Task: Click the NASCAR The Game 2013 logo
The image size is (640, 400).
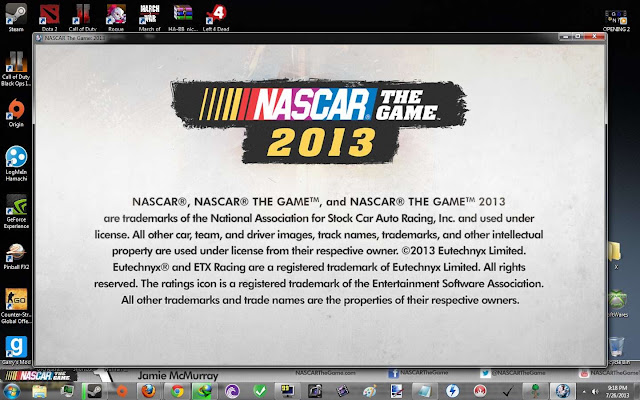Action: [x=319, y=122]
